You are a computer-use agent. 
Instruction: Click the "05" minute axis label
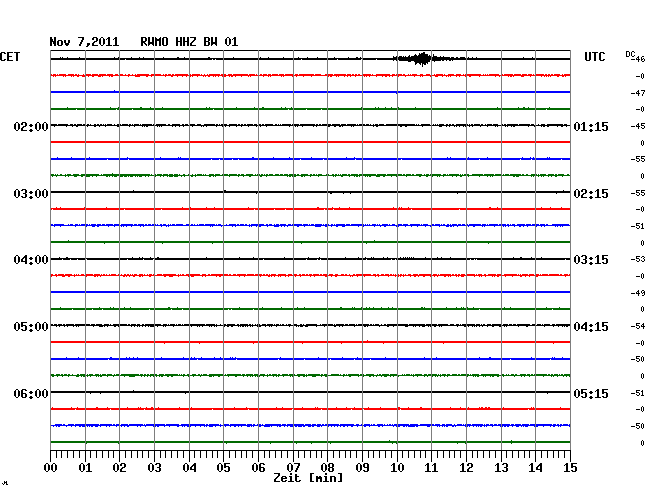point(223,467)
